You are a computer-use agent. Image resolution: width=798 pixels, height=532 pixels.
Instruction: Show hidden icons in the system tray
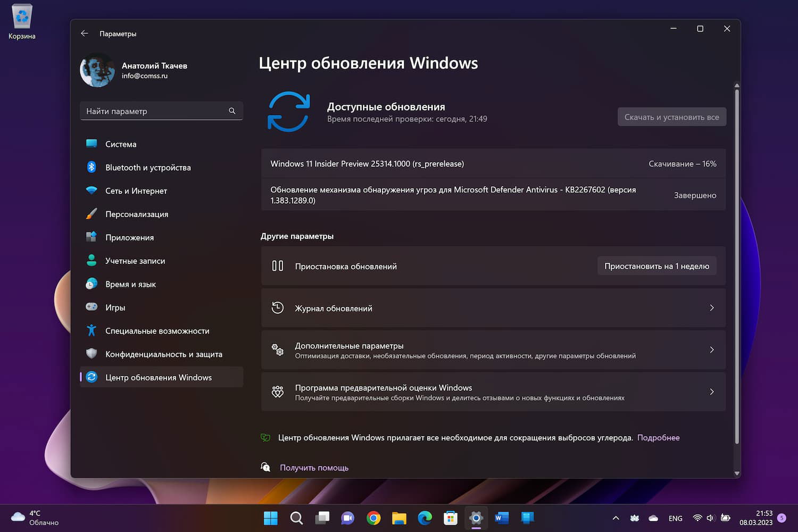click(x=616, y=518)
